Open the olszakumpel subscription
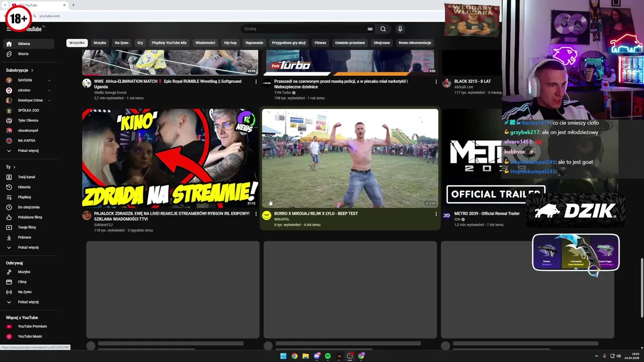644x362 pixels. point(28,131)
